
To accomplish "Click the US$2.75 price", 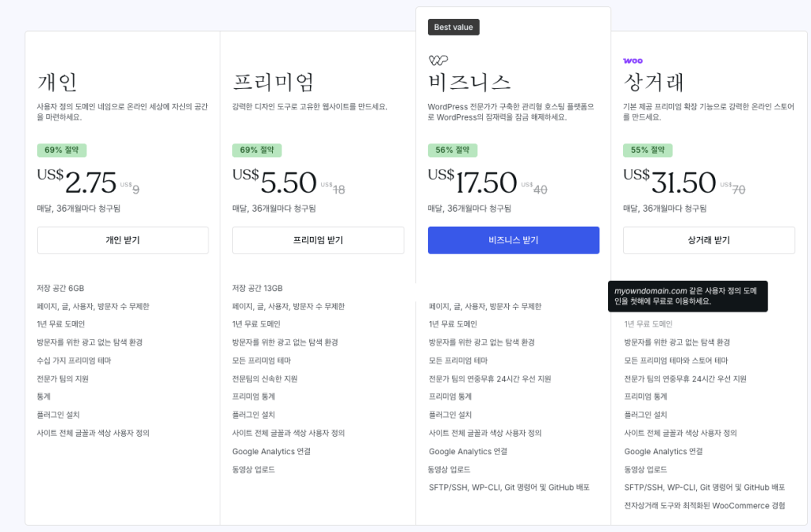I will point(77,182).
